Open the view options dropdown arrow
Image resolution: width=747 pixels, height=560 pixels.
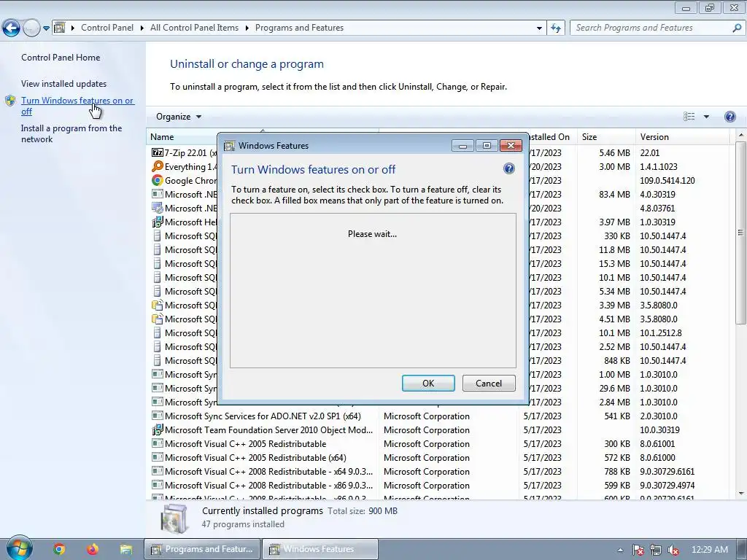(x=706, y=117)
